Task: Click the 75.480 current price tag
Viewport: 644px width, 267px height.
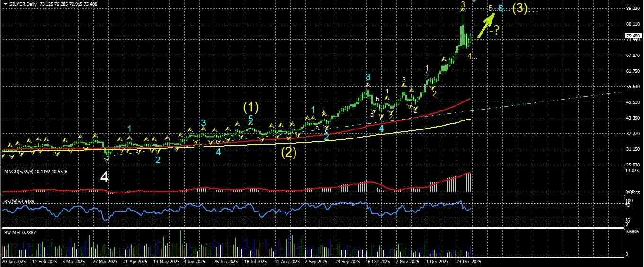Action: [633, 36]
